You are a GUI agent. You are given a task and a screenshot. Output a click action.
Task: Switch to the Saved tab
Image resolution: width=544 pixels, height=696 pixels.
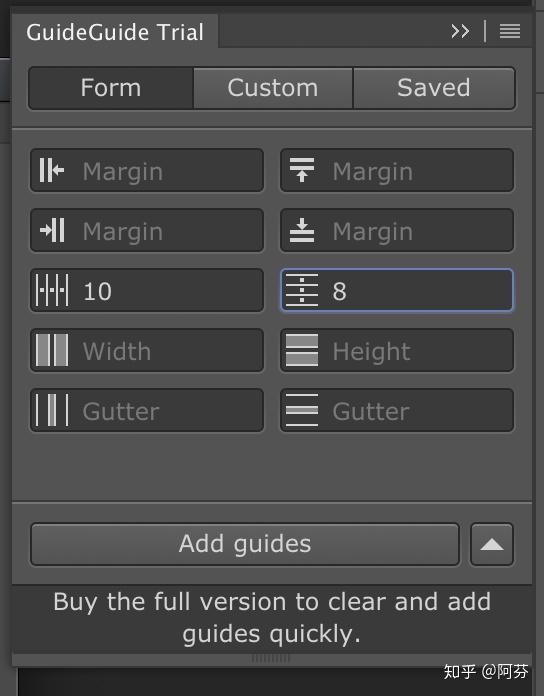point(434,88)
